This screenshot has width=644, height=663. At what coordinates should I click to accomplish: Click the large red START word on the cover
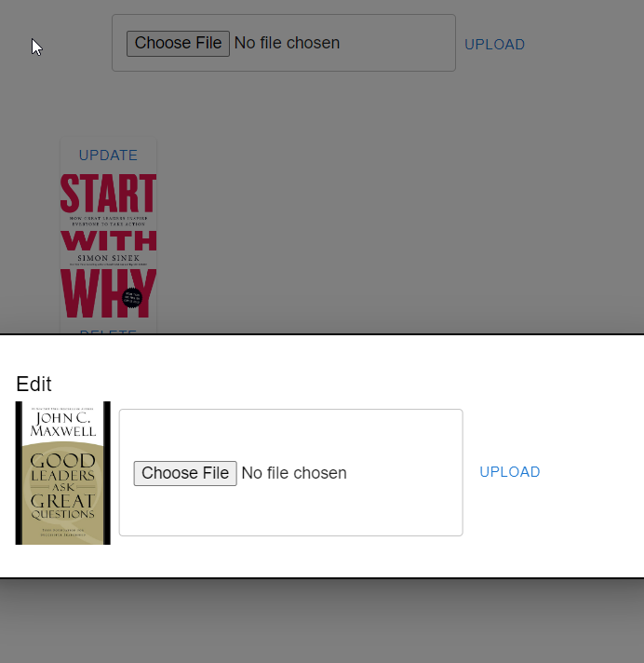108,194
